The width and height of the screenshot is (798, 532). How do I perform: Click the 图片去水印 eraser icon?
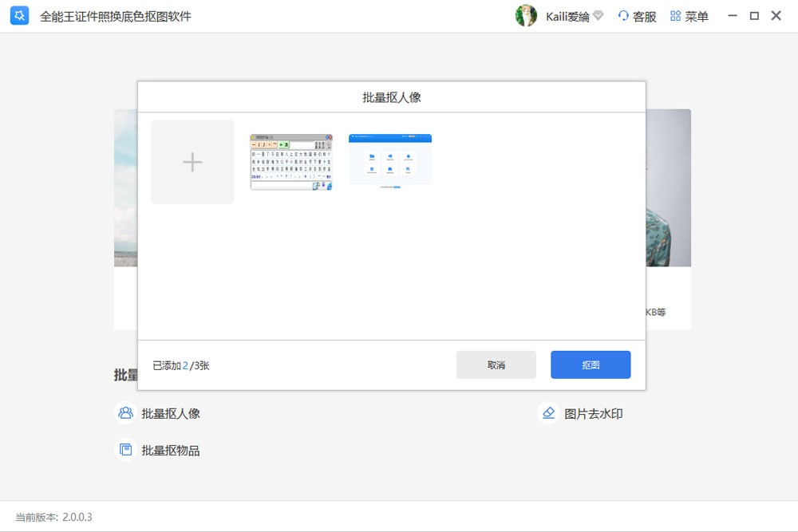click(548, 413)
